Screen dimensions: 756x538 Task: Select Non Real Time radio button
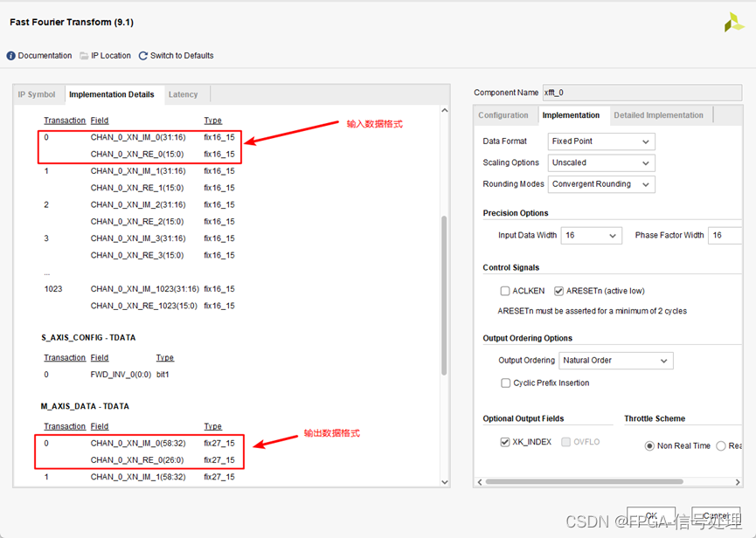click(649, 446)
